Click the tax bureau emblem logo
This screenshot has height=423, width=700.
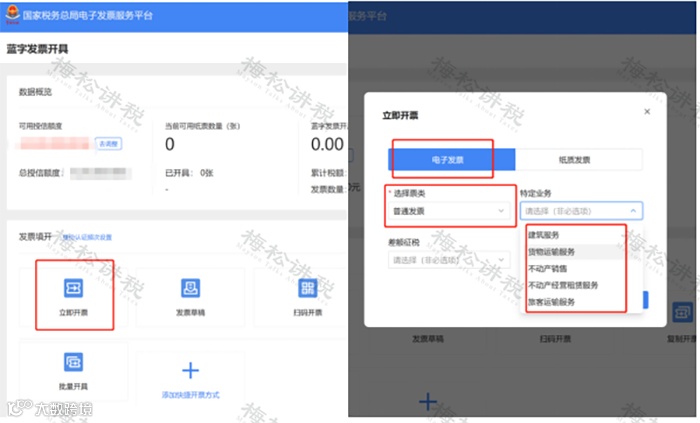point(12,14)
